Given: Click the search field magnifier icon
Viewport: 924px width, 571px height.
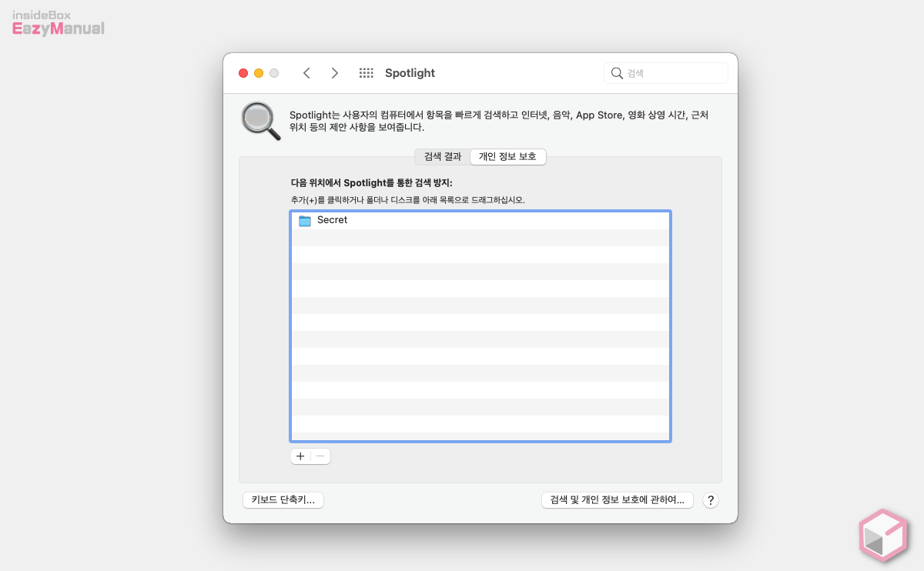Looking at the screenshot, I should [617, 73].
